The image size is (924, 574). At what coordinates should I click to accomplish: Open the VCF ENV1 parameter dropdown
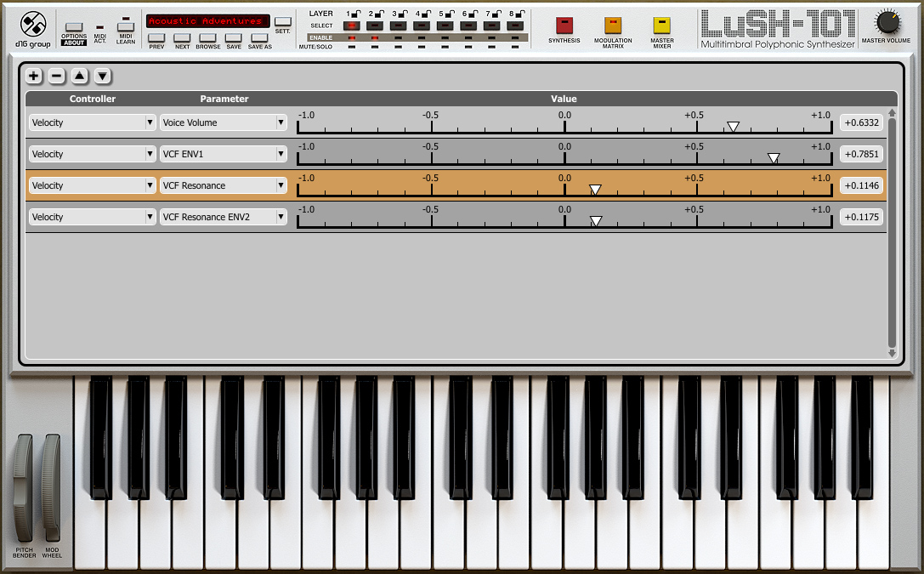224,154
